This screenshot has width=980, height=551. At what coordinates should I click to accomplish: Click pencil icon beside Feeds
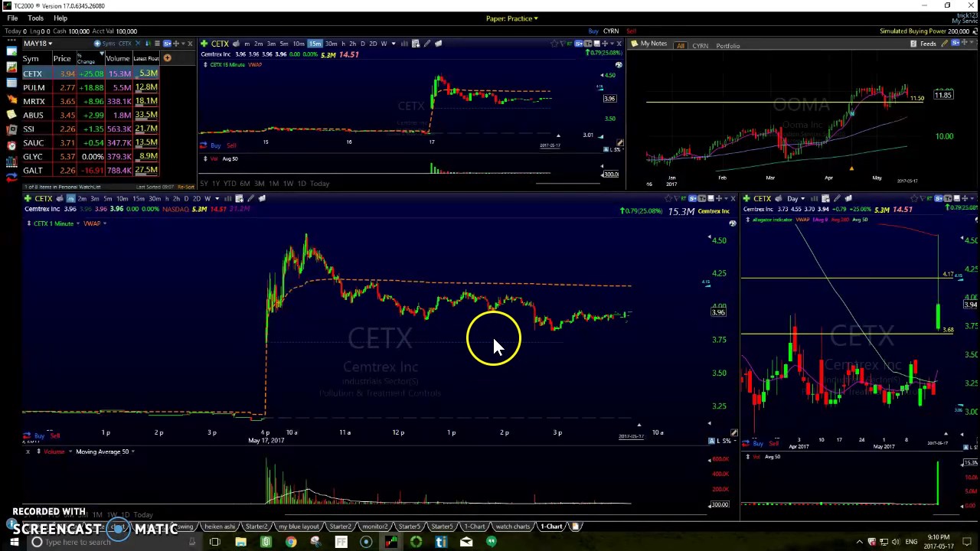click(x=944, y=44)
